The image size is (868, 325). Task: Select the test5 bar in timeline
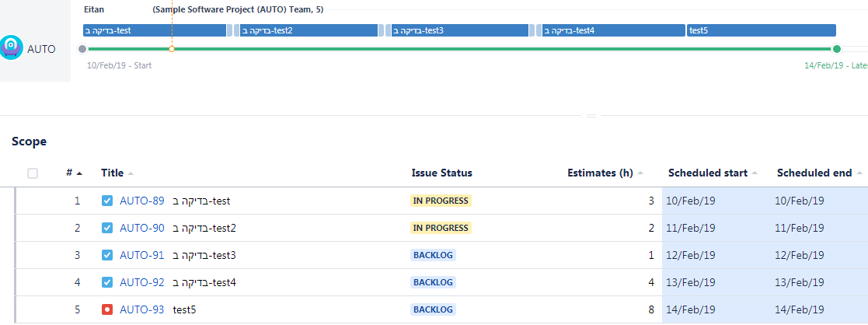coord(762,30)
